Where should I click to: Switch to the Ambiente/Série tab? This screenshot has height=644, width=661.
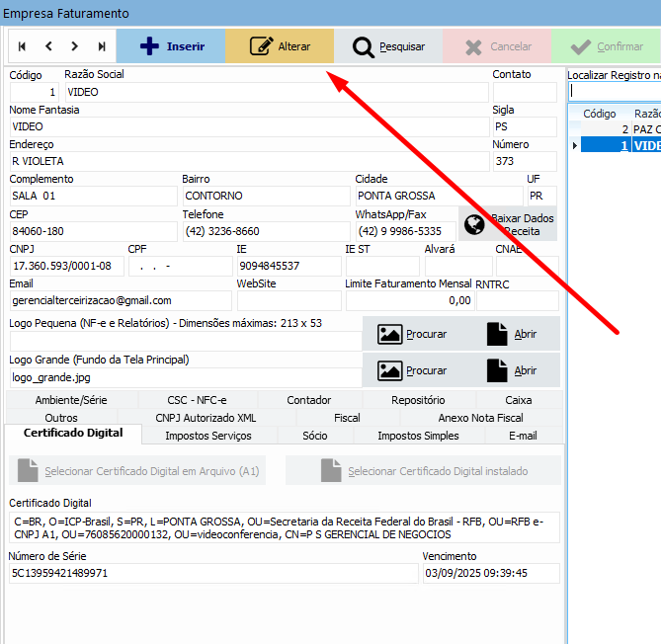[x=71, y=400]
